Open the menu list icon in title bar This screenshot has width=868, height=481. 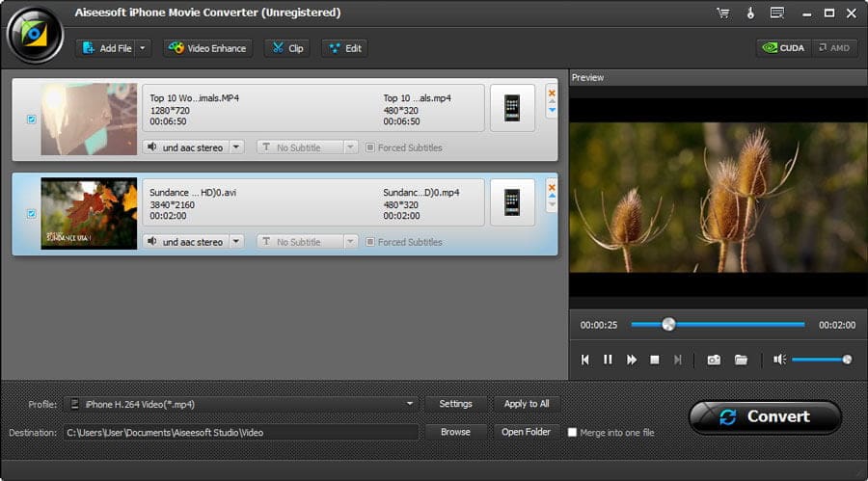(x=777, y=13)
